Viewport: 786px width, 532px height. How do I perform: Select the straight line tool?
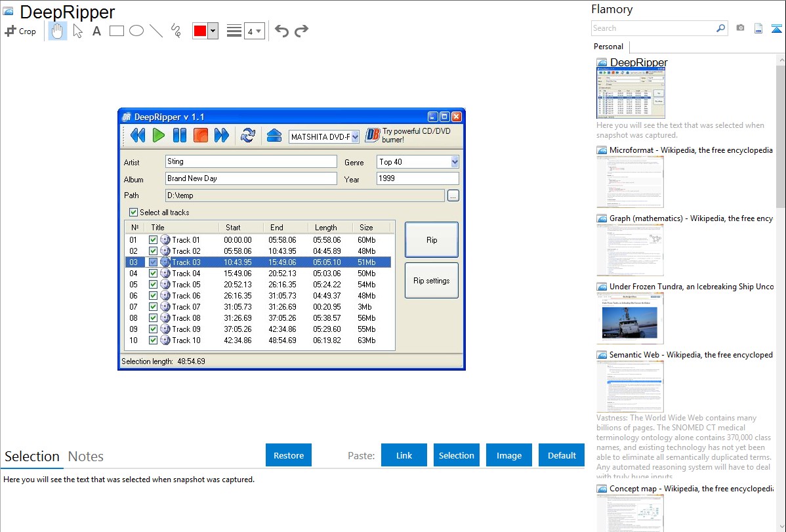point(156,31)
